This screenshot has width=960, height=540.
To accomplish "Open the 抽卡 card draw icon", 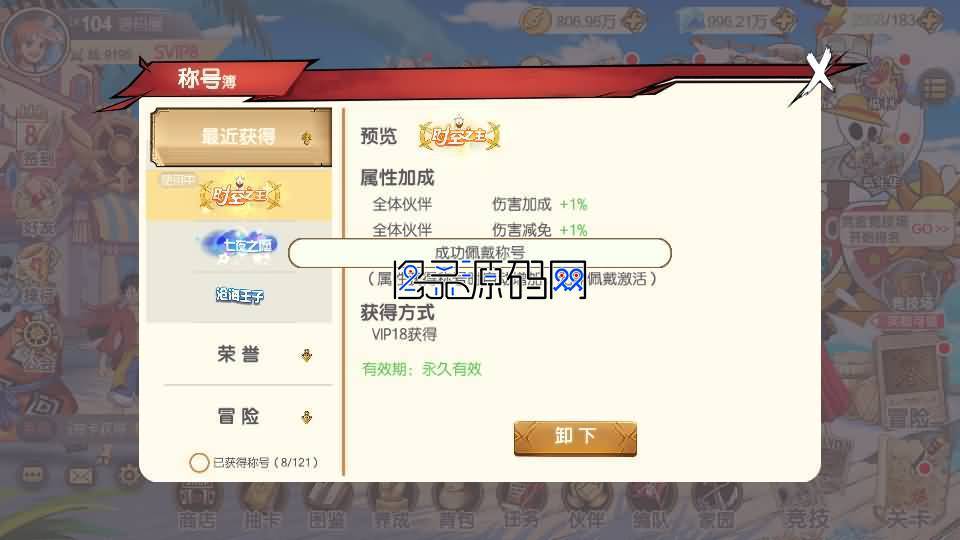I will point(261,507).
